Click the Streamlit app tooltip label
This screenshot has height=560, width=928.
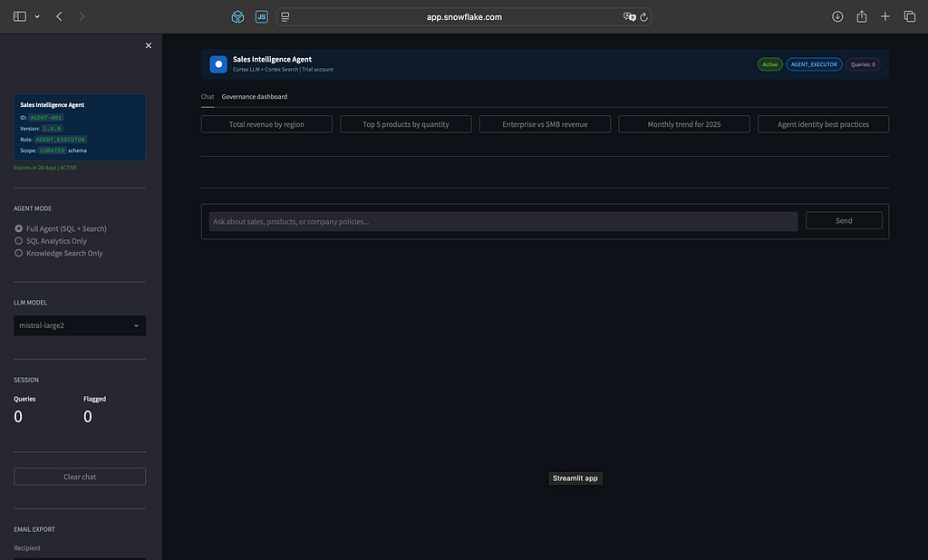575,478
